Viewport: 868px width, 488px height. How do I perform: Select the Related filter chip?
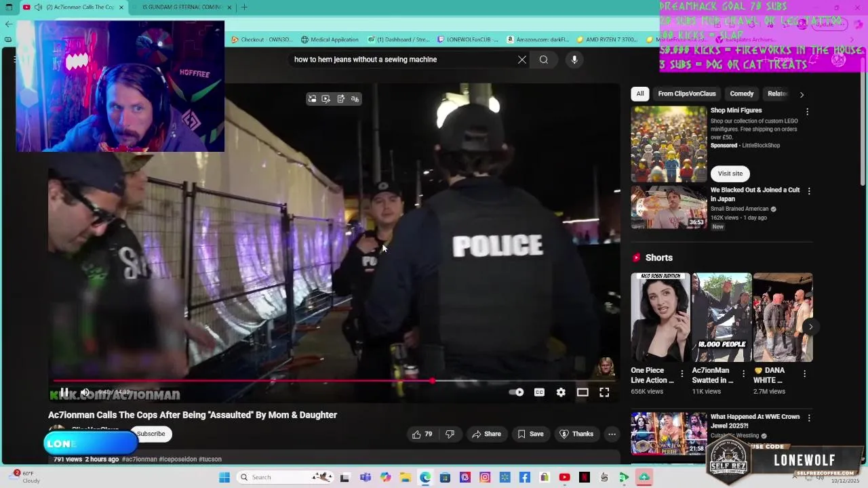coord(777,94)
